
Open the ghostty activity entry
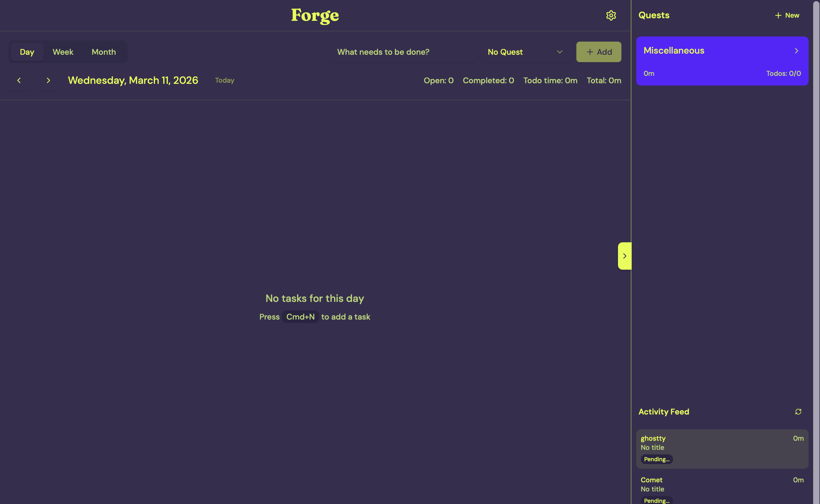722,448
